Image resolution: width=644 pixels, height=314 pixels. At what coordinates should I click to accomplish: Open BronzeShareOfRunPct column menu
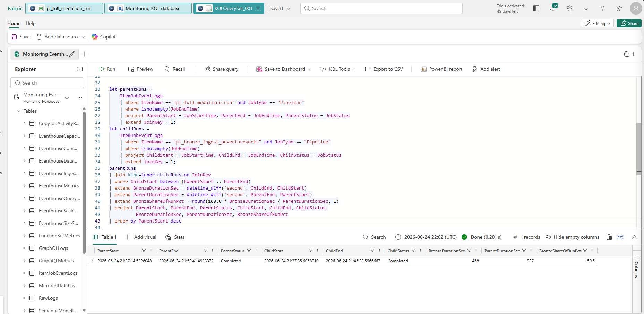(x=592, y=251)
